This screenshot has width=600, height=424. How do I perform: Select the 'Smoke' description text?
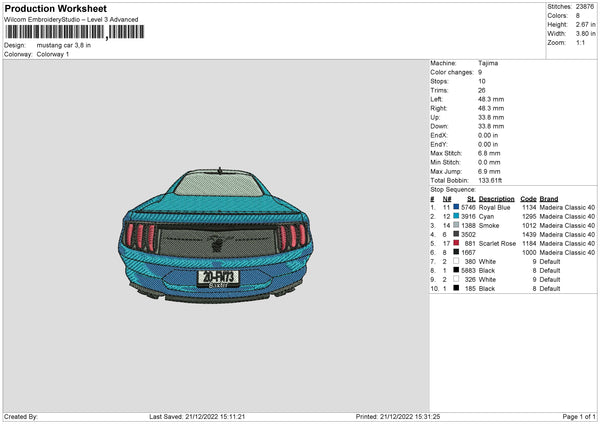pos(489,225)
